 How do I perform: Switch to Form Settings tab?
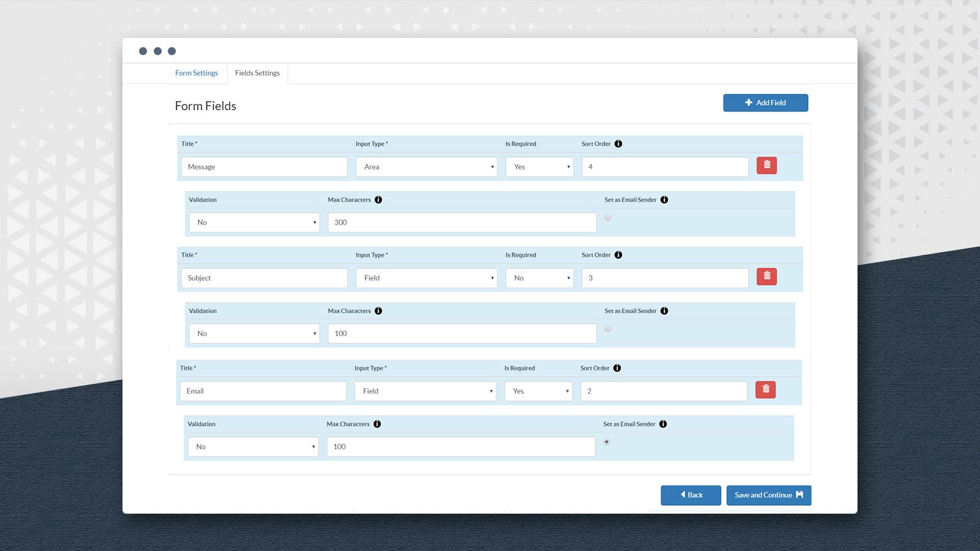tap(196, 73)
